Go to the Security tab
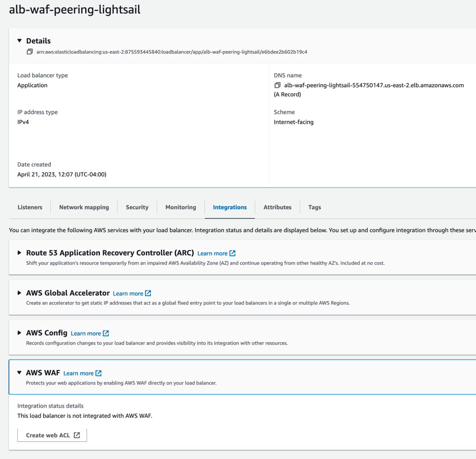The width and height of the screenshot is (476, 459). tap(137, 207)
